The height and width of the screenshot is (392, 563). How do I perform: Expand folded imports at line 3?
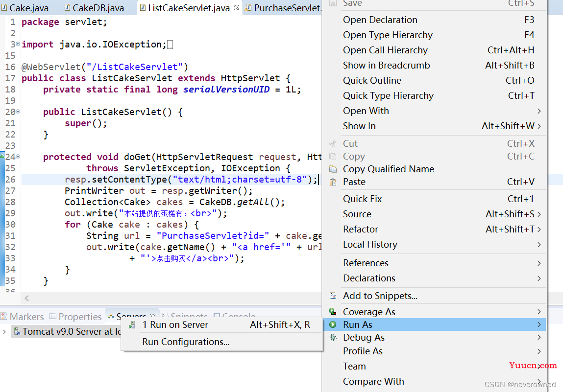click(x=18, y=44)
